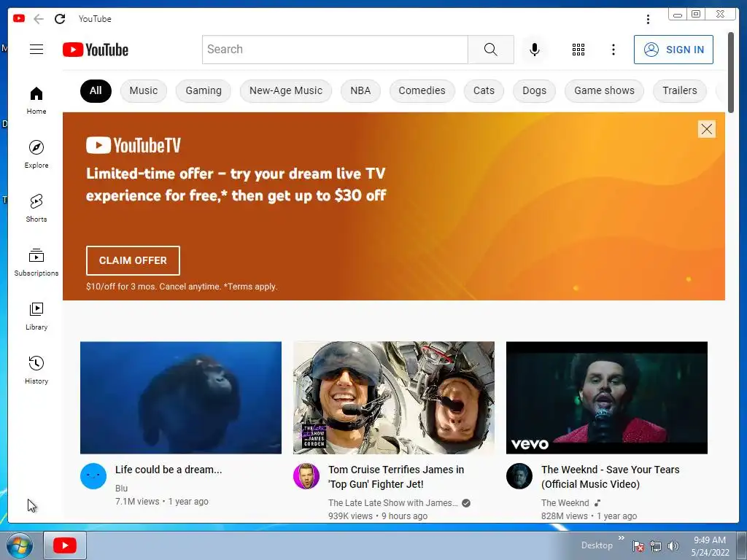Select the Trailers filter chip
The width and height of the screenshot is (747, 560).
[x=679, y=91]
